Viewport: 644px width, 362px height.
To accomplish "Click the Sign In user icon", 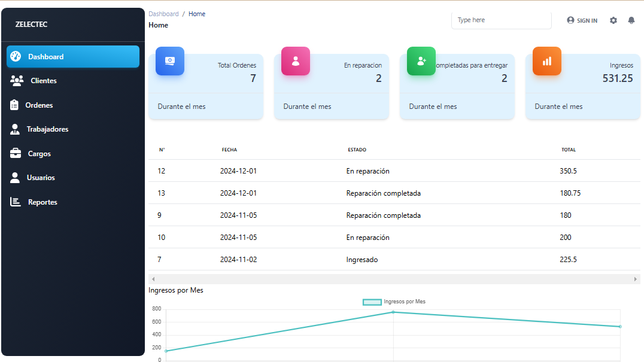I will point(570,20).
